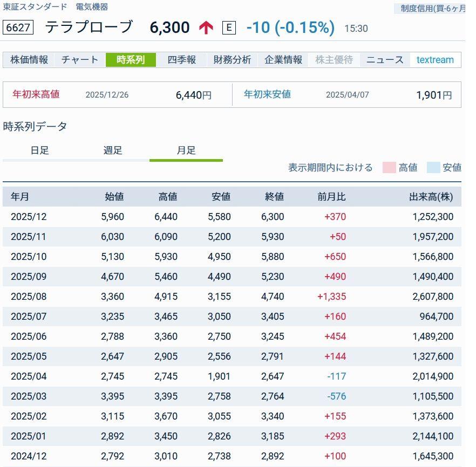Select the 時系列 tab
The height and width of the screenshot is (467, 476).
(131, 60)
